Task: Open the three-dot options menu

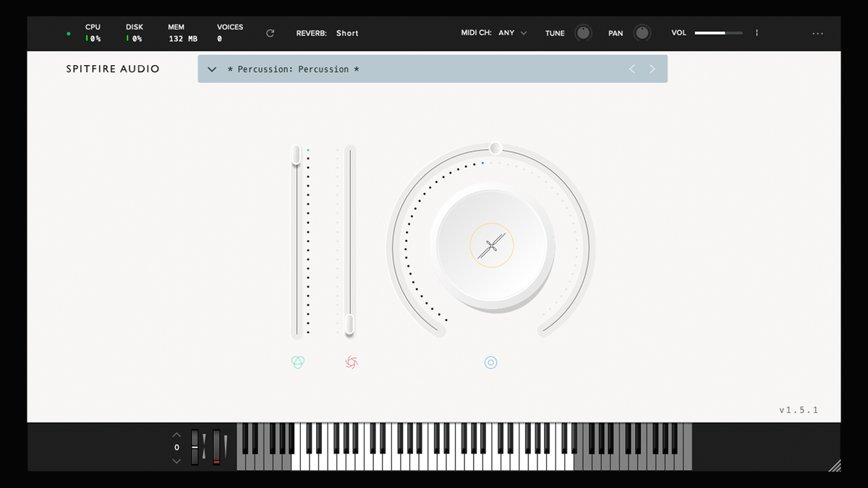Action: 818,33
